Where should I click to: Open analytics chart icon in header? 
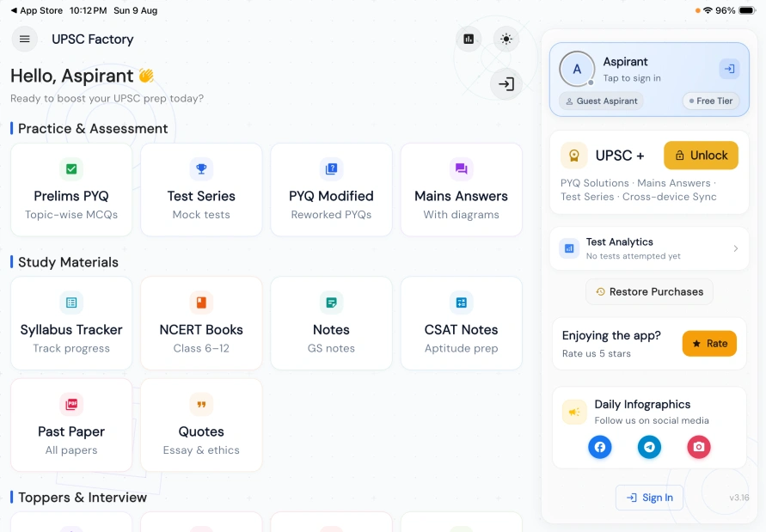pos(469,39)
